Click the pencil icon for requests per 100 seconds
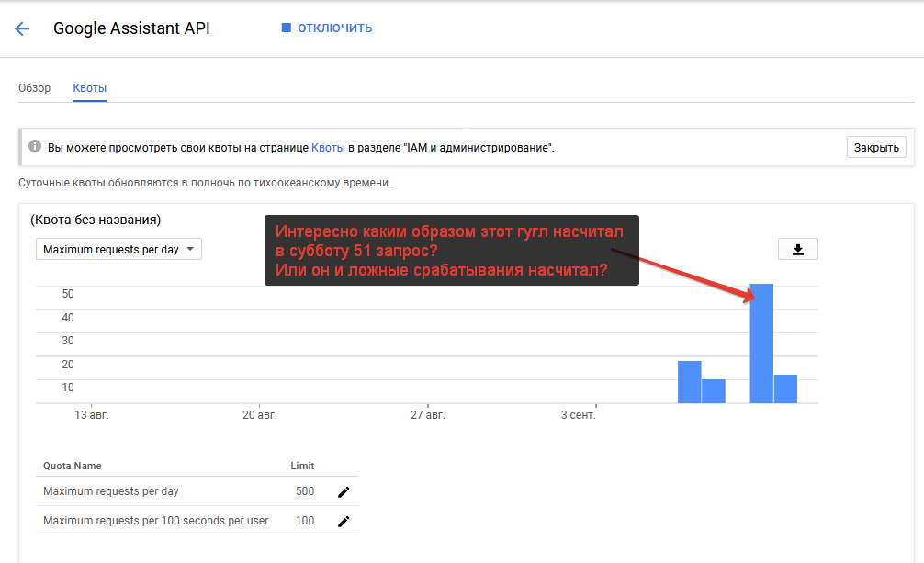Image resolution: width=924 pixels, height=563 pixels. (344, 521)
